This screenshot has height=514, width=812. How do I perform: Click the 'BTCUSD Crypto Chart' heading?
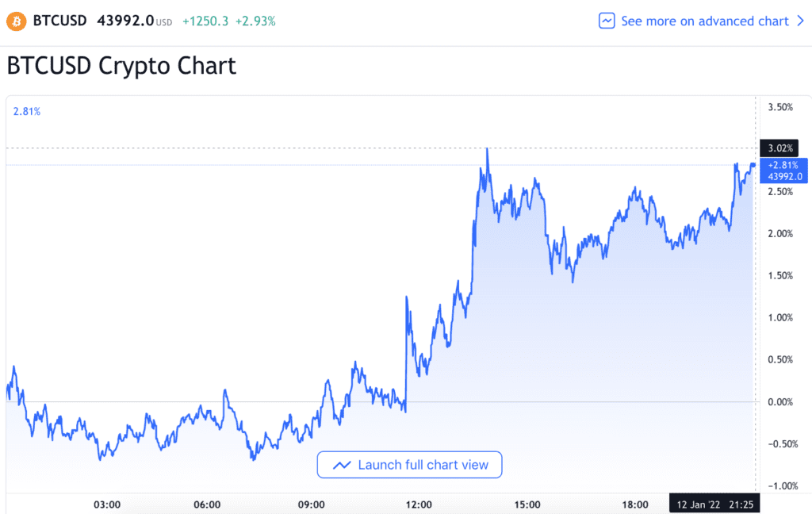click(x=121, y=66)
